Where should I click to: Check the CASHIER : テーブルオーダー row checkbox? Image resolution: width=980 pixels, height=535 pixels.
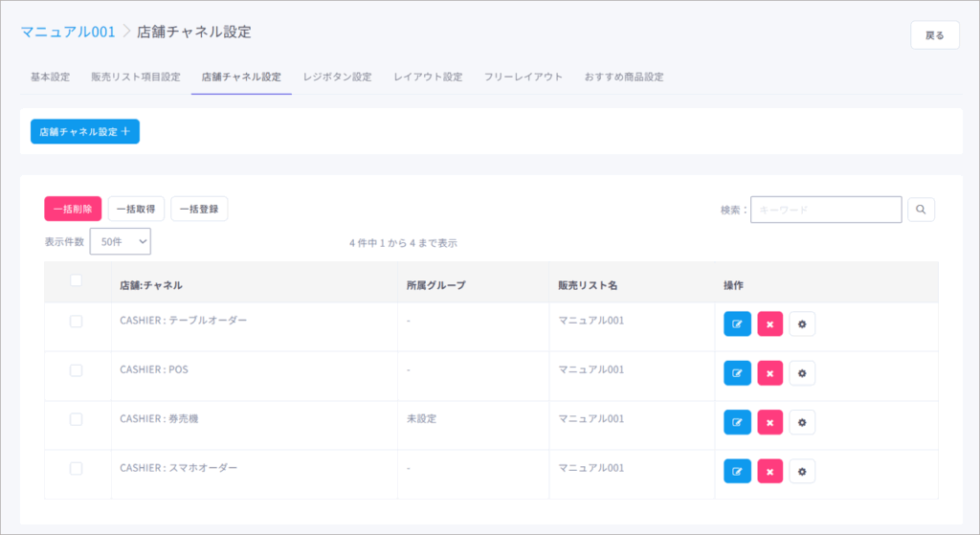click(77, 322)
